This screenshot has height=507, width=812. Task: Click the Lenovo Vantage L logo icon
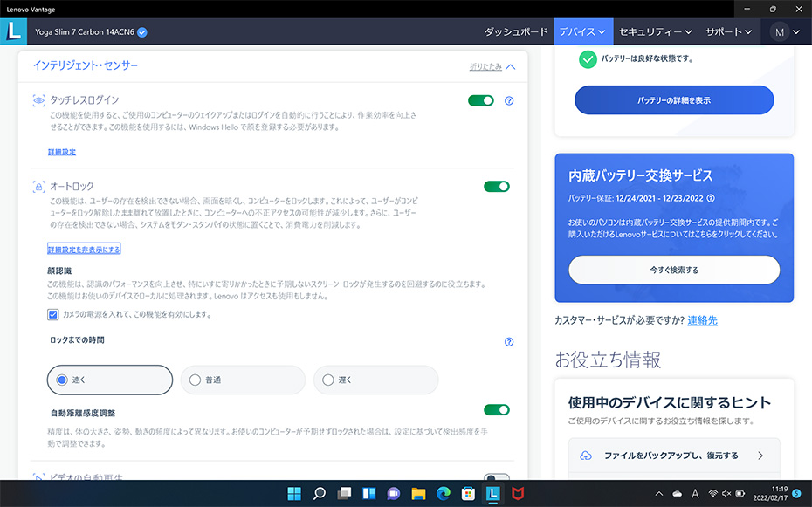[x=14, y=31]
